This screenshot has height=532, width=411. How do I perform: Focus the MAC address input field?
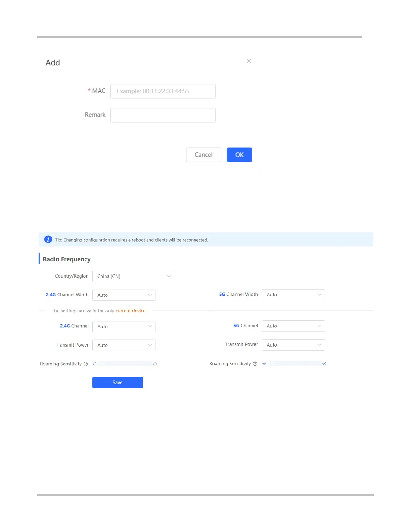[163, 91]
